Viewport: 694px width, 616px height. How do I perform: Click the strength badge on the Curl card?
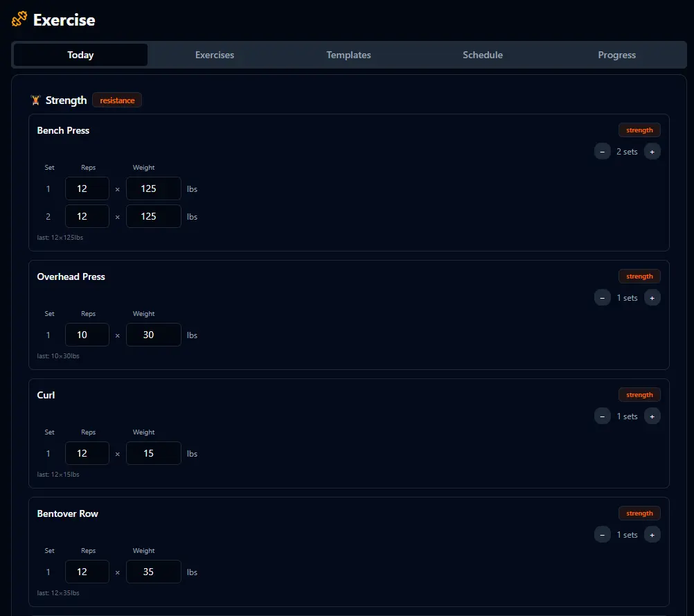tap(639, 394)
